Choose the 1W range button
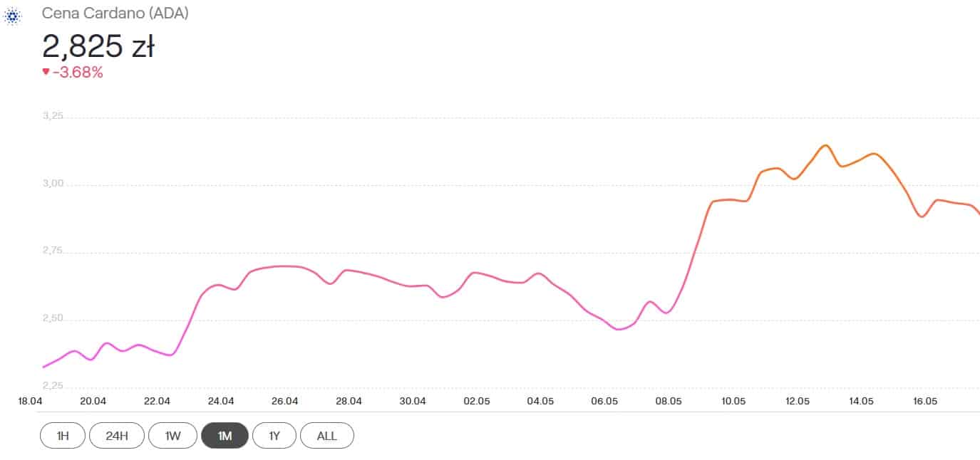The height and width of the screenshot is (460, 980). [172, 436]
